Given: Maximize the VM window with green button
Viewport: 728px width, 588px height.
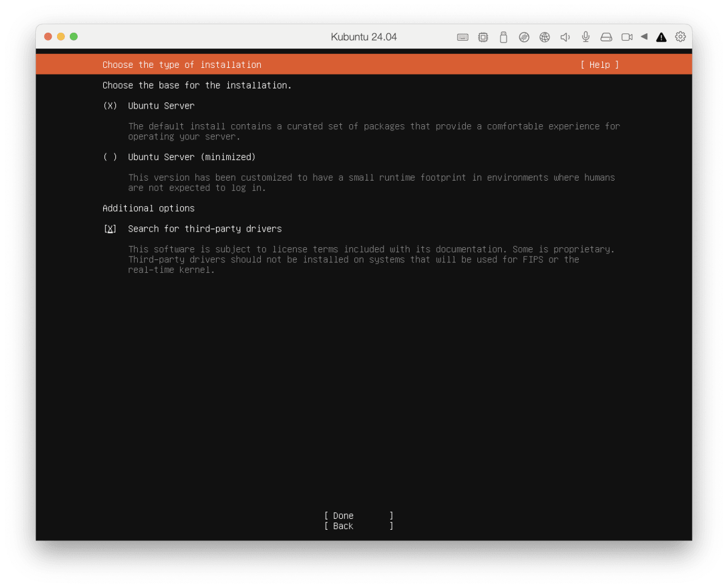Looking at the screenshot, I should [x=73, y=36].
